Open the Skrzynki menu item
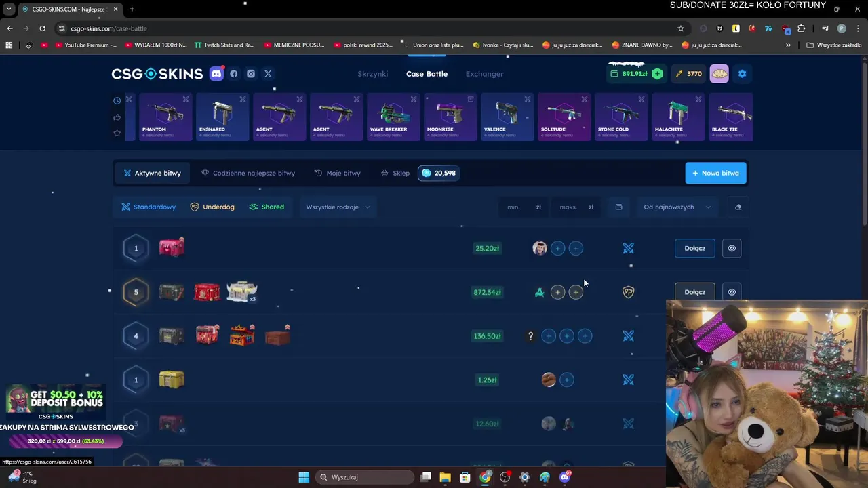 point(372,74)
